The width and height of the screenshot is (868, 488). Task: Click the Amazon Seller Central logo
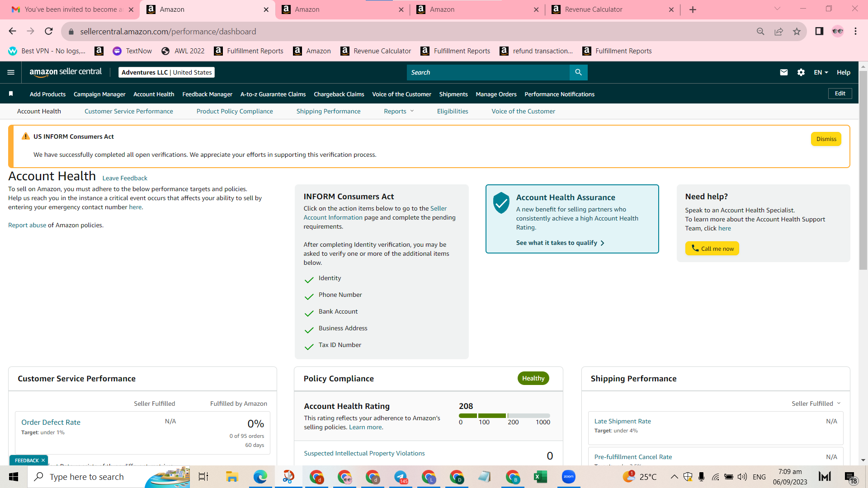tap(66, 72)
